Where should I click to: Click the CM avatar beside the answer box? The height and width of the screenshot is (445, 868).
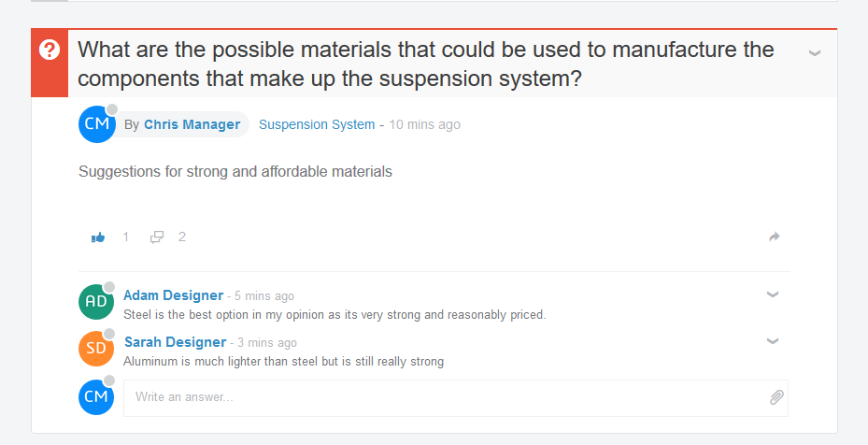(96, 397)
